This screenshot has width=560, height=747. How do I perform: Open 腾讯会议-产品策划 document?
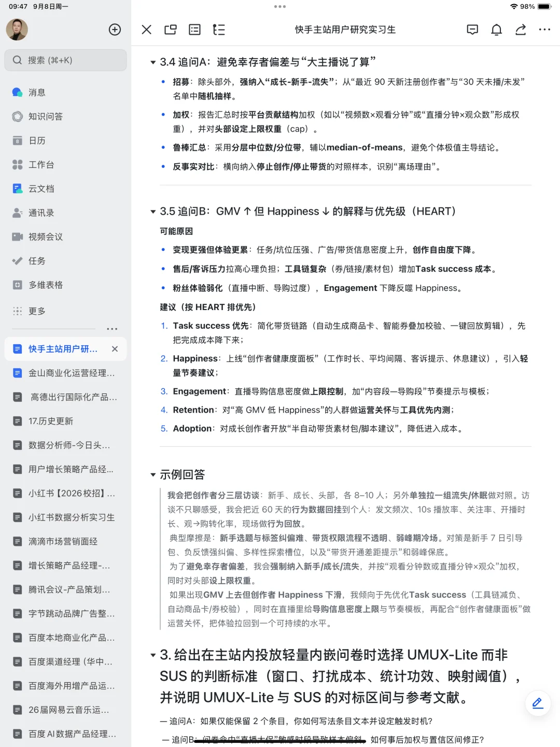tap(65, 589)
